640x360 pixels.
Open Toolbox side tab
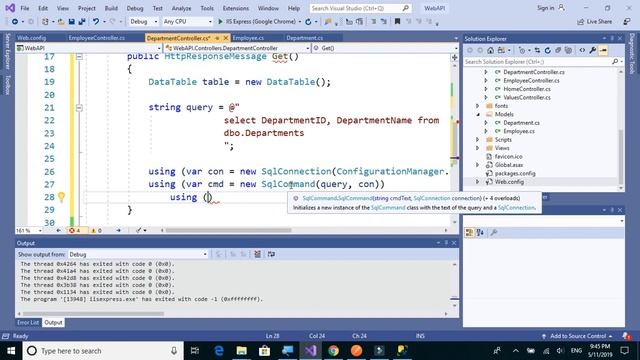click(7, 85)
